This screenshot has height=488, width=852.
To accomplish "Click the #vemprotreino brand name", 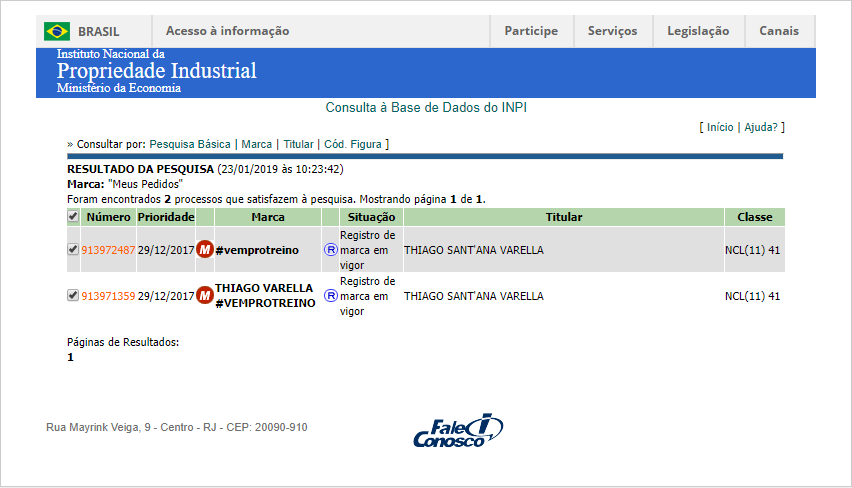I will [257, 250].
